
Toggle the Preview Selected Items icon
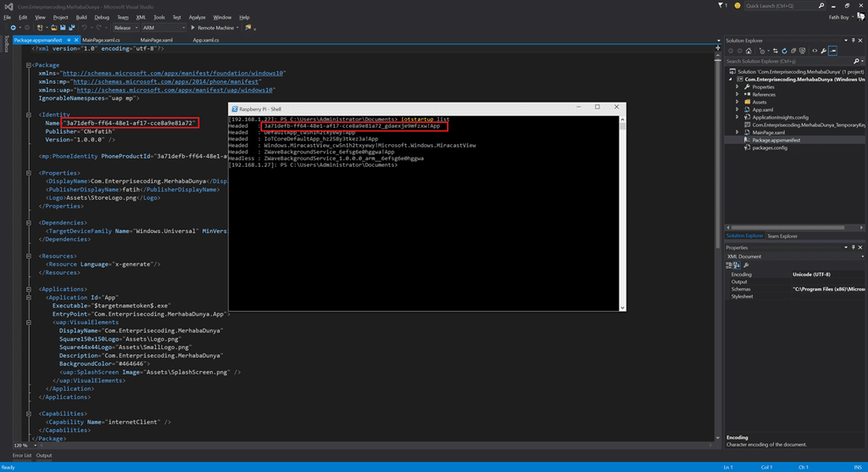pos(832,51)
